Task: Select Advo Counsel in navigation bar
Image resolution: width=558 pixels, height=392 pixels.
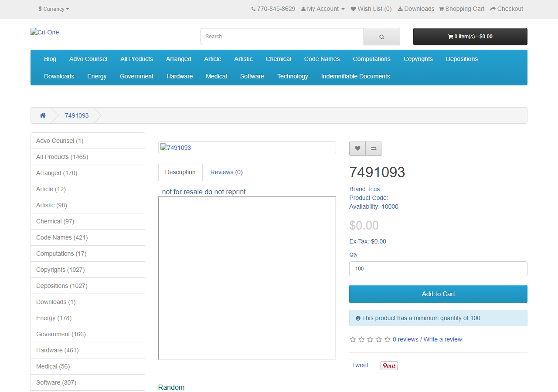Action: (88, 59)
